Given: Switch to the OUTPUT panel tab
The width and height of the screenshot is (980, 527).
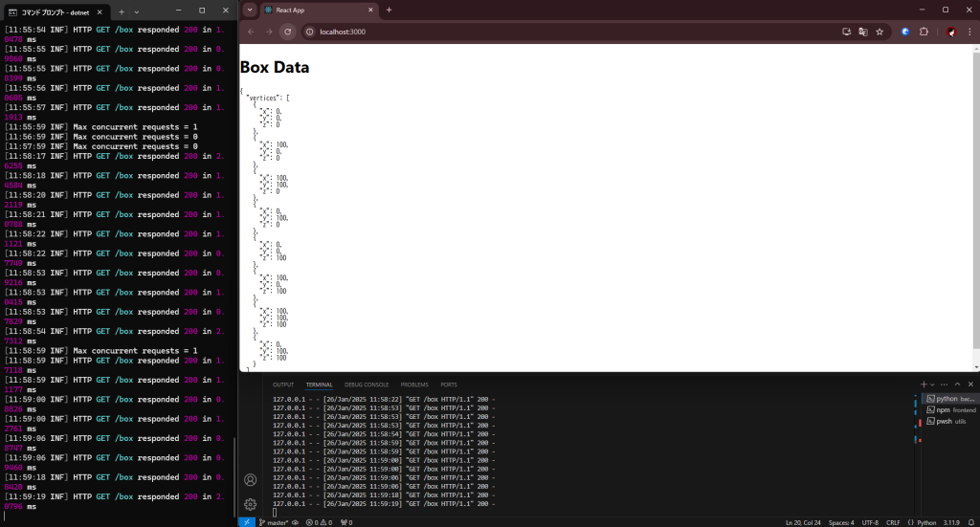Looking at the screenshot, I should coord(283,384).
